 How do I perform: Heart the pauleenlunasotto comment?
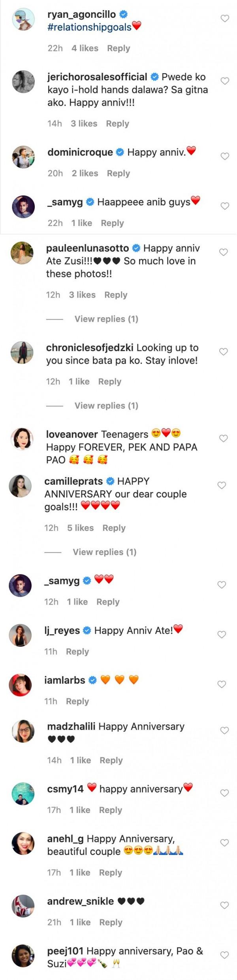tap(224, 252)
